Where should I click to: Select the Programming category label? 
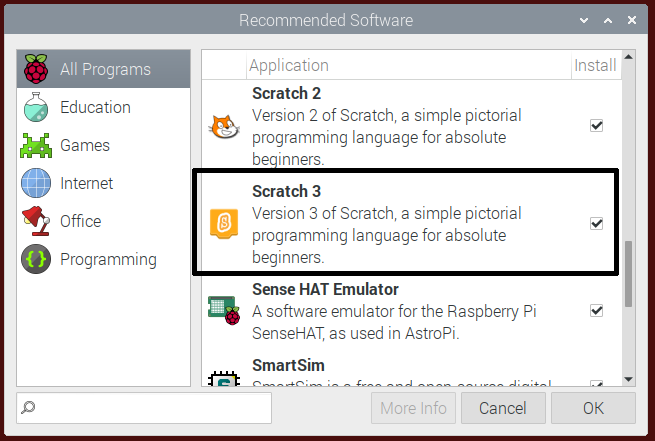coord(108,259)
